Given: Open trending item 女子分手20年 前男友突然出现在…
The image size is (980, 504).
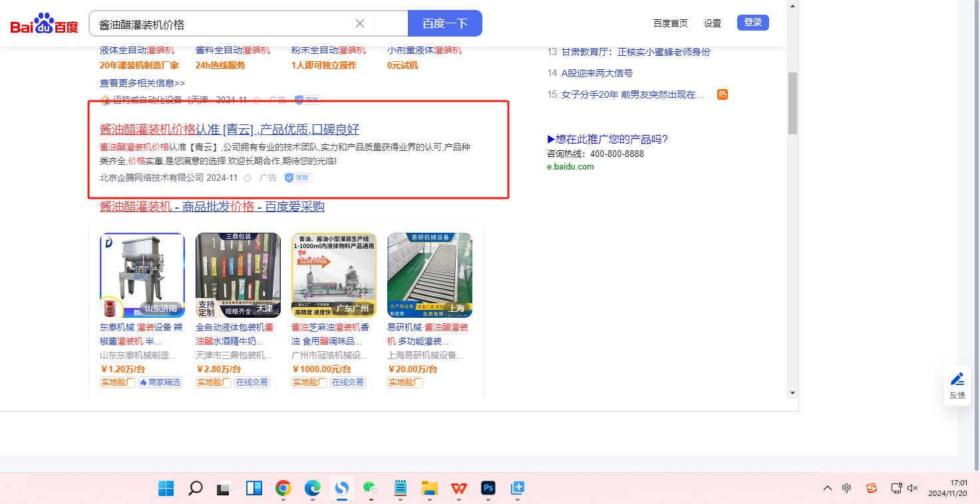Looking at the screenshot, I should [633, 94].
